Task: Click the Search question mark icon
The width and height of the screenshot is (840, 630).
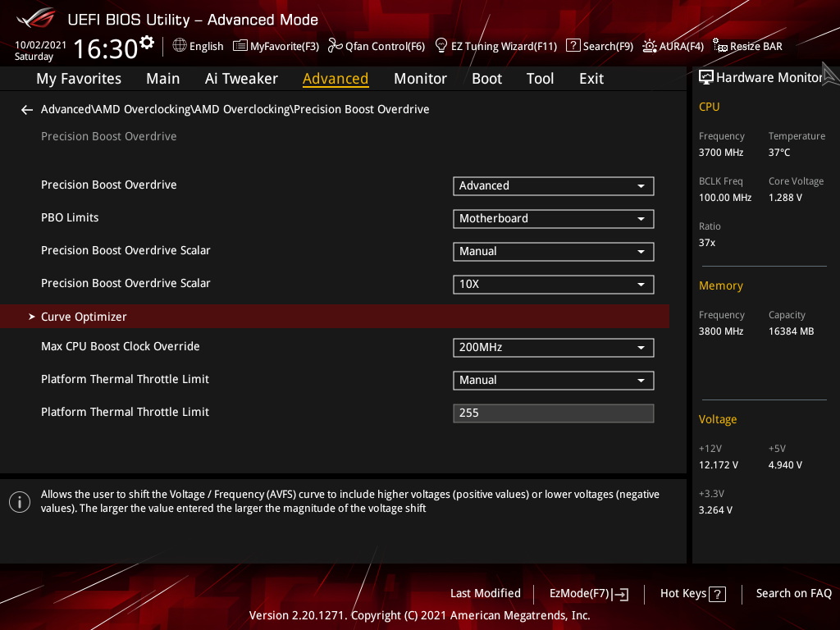Action: [573, 46]
